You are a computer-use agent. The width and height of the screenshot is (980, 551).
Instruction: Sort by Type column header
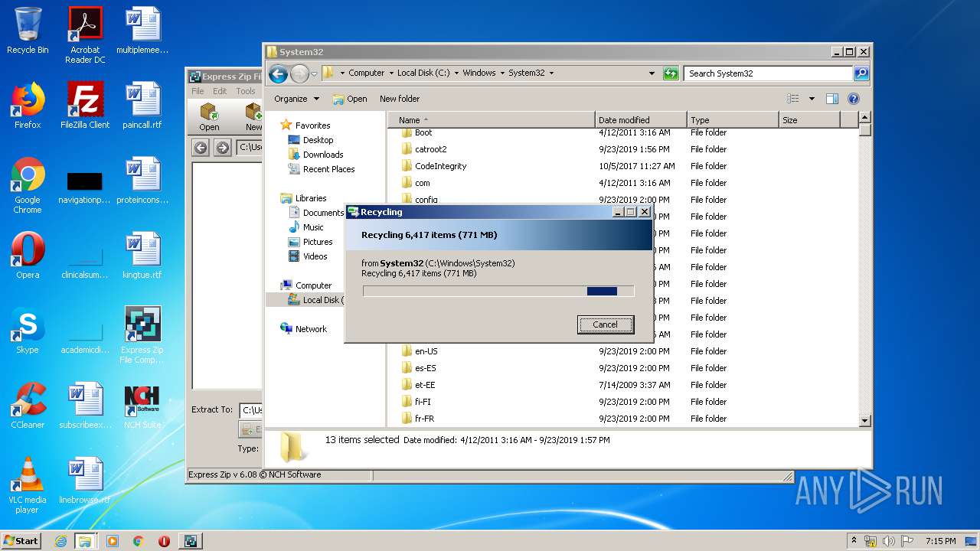[x=733, y=120]
